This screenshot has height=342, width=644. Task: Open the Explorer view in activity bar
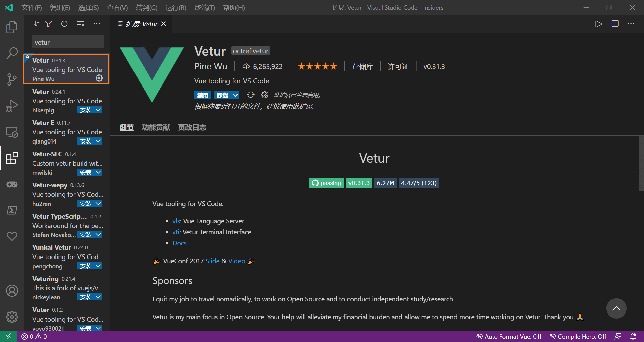(x=12, y=27)
